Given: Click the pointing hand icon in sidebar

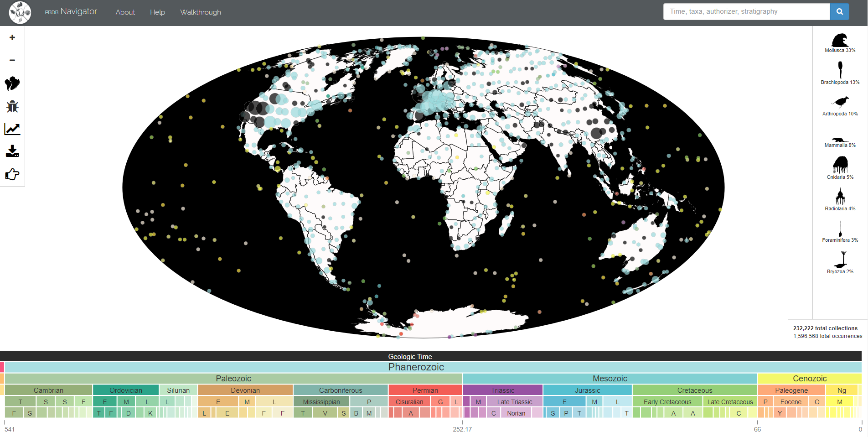Looking at the screenshot, I should (x=12, y=174).
